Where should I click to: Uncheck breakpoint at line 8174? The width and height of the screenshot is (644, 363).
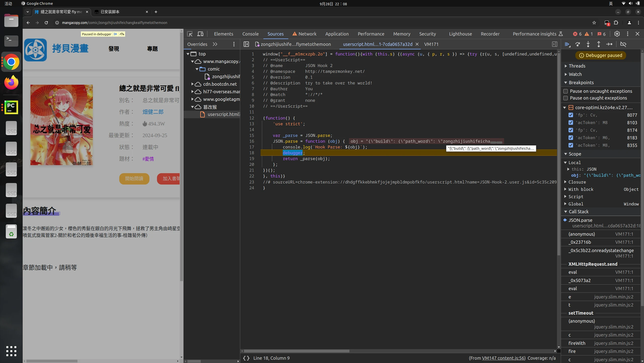coord(571,130)
